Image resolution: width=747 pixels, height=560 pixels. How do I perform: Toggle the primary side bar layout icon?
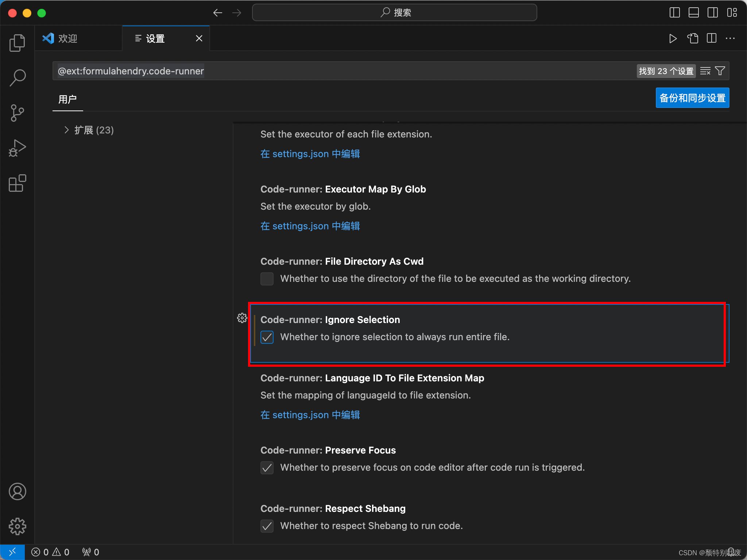(x=675, y=13)
